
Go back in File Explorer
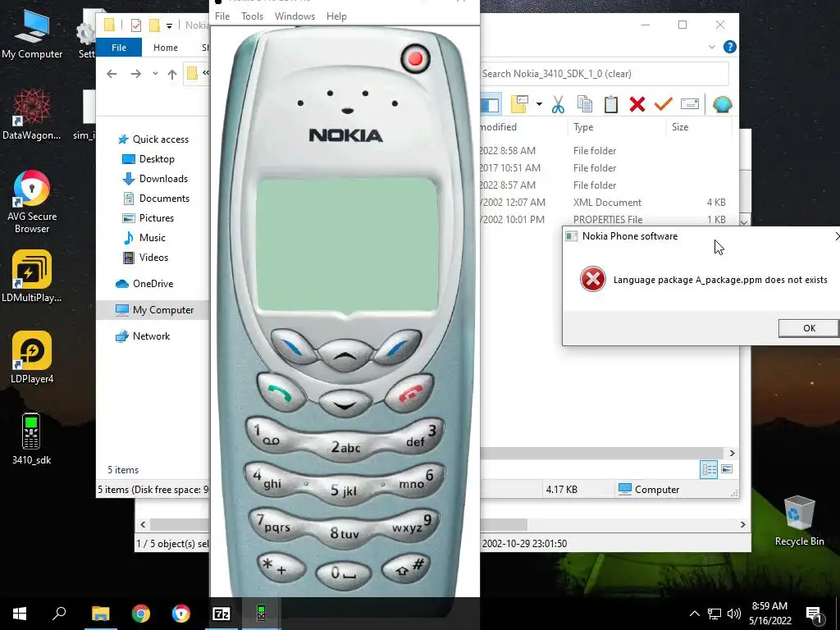(x=112, y=74)
